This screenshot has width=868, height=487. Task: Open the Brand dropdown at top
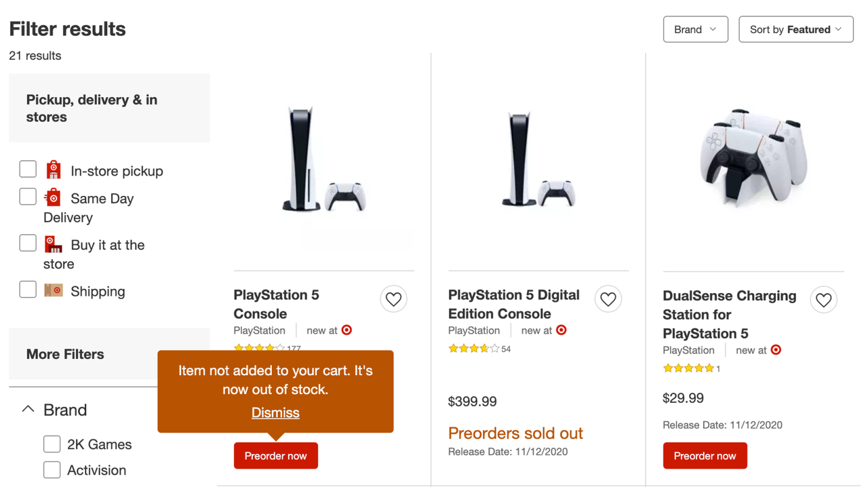click(x=695, y=29)
